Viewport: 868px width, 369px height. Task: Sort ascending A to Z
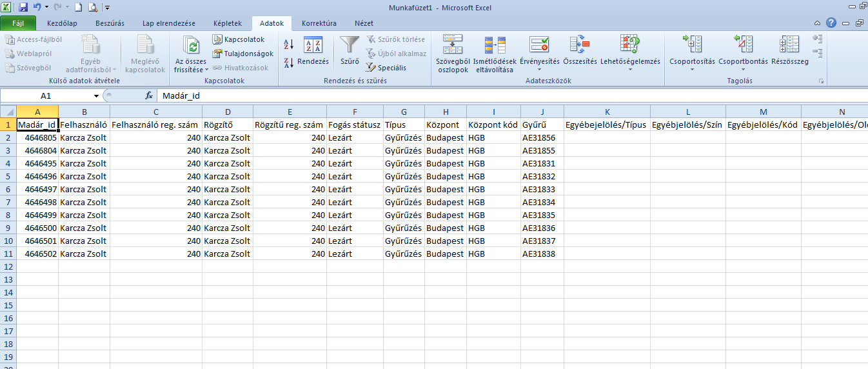(288, 45)
